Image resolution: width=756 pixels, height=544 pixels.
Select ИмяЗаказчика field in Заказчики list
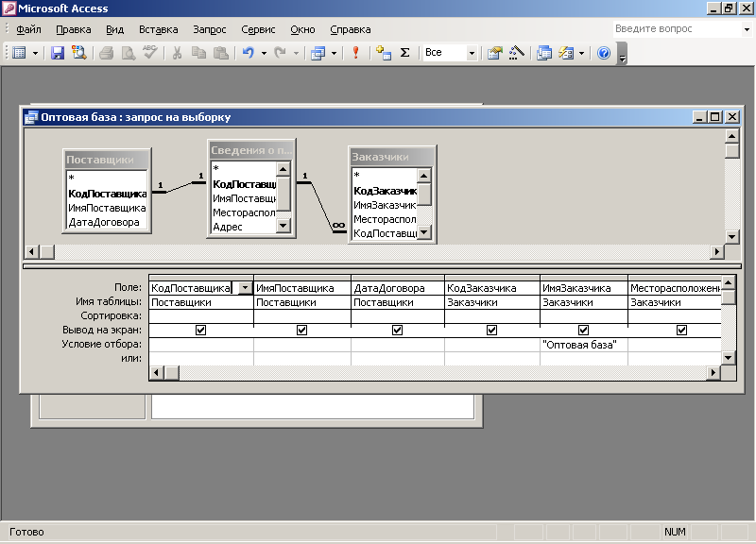[x=385, y=205]
